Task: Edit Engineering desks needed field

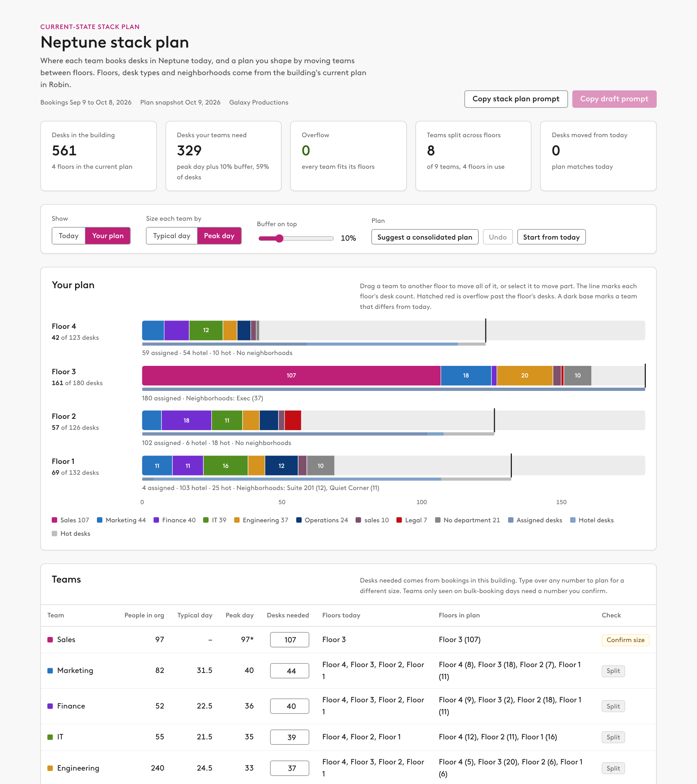Action: click(290, 768)
